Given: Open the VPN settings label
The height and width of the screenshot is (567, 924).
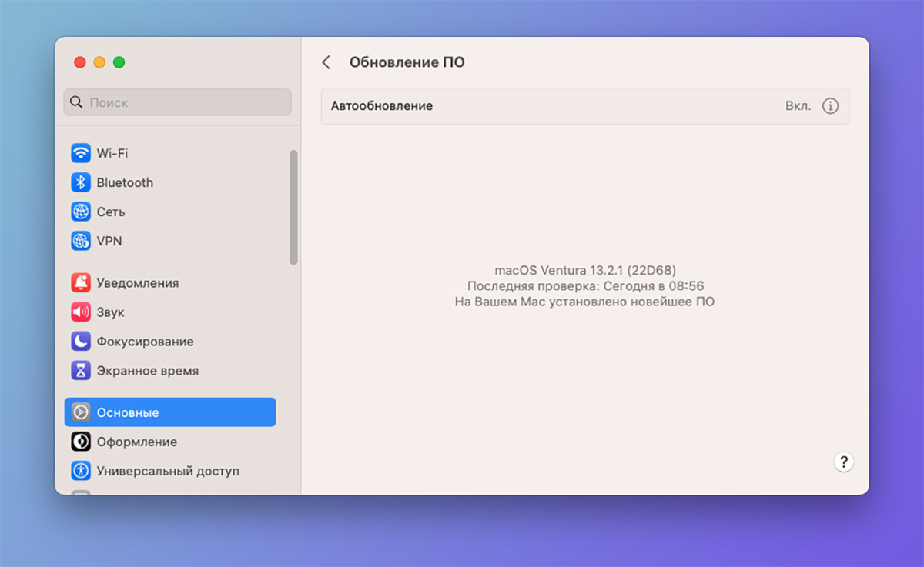Looking at the screenshot, I should coord(109,241).
